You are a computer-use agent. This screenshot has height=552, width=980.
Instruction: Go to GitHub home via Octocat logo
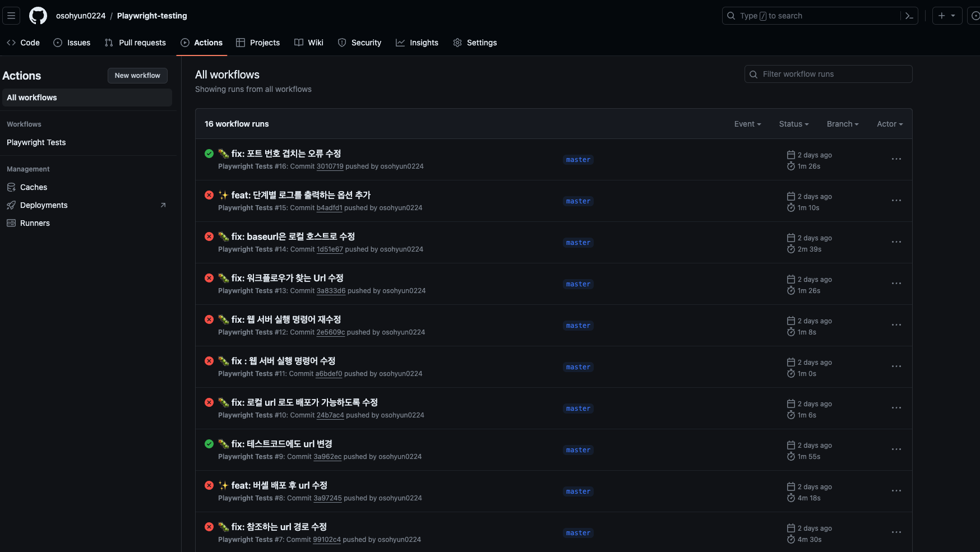click(x=38, y=16)
